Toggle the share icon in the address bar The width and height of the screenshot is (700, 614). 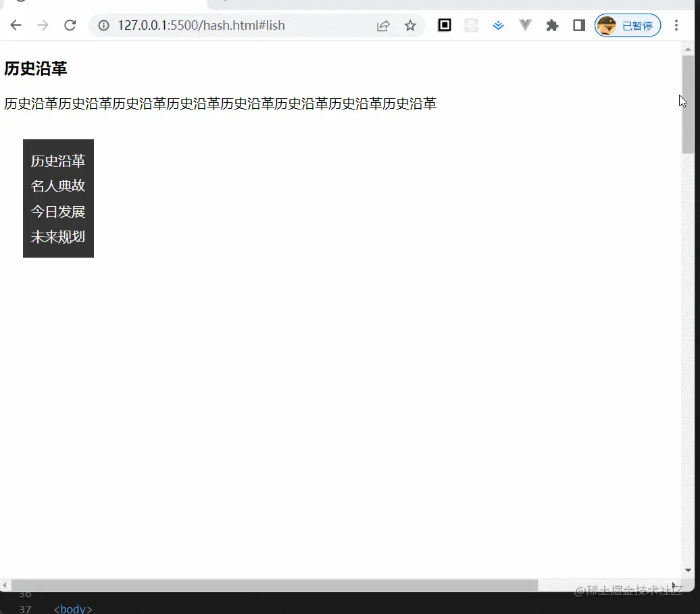(x=383, y=25)
